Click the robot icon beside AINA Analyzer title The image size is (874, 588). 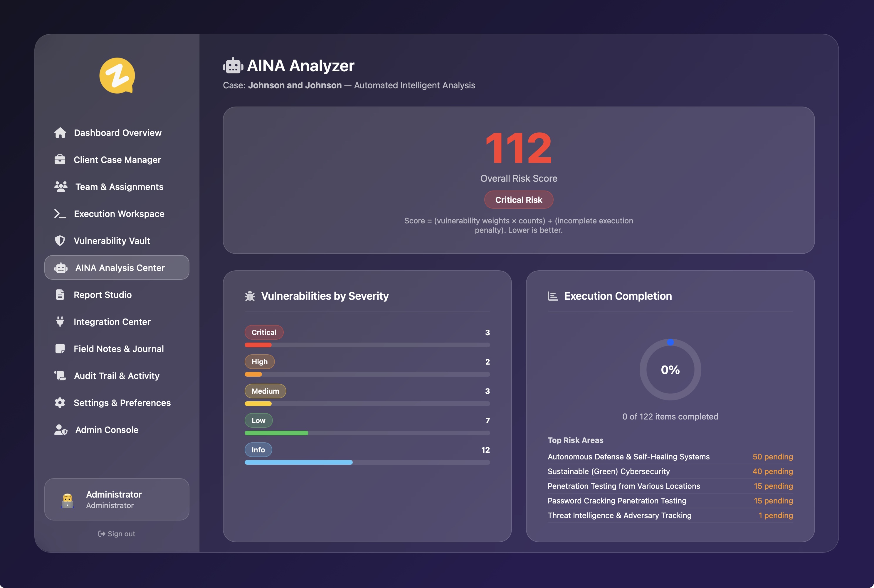[x=233, y=66]
